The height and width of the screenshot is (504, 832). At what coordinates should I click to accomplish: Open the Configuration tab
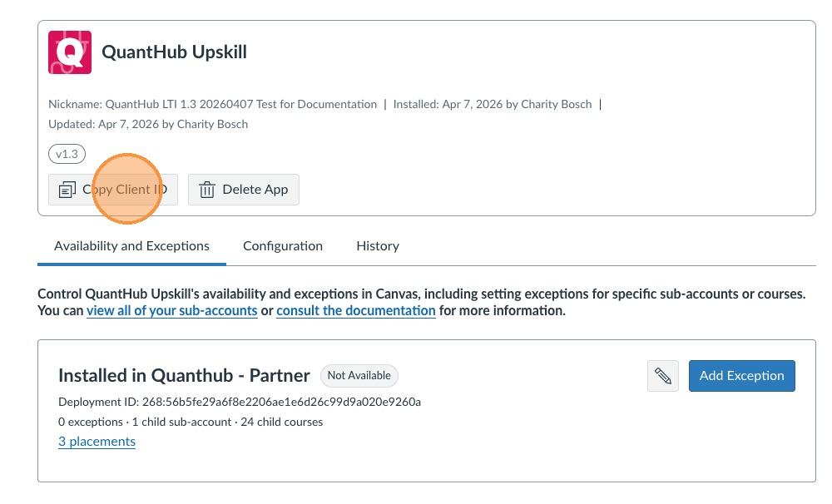point(283,246)
